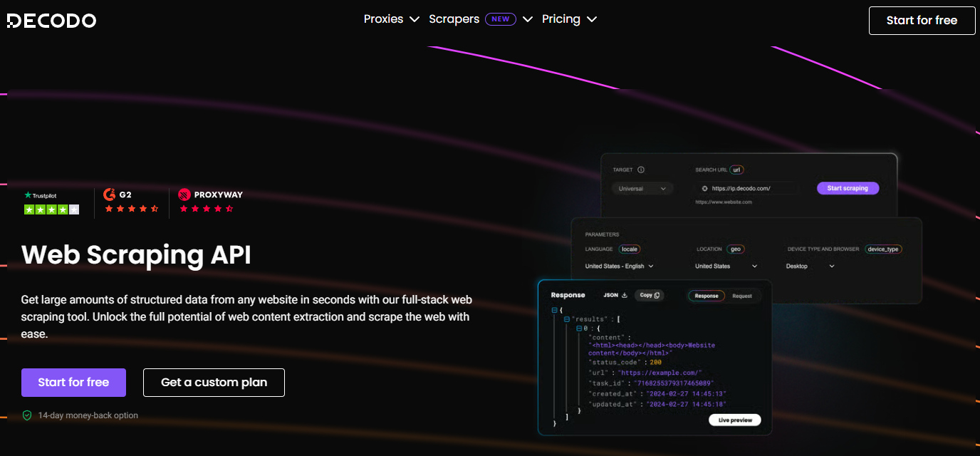Click Start for free in header
This screenshot has width=980, height=456.
pos(922,20)
